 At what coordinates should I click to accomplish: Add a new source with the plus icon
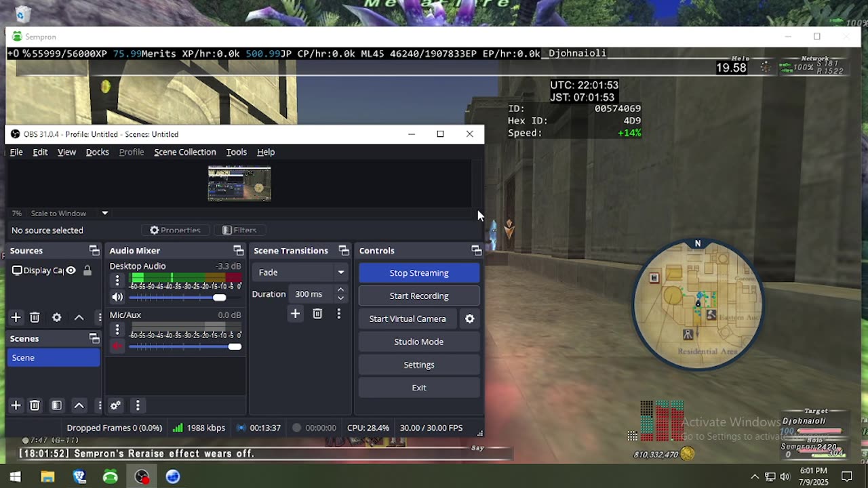[x=16, y=317]
